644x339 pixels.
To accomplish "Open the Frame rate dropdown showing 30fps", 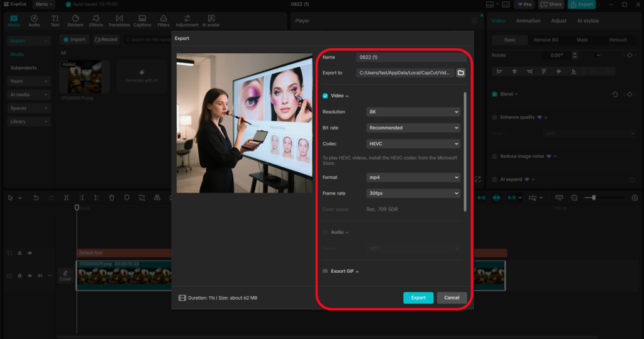I will tap(413, 193).
